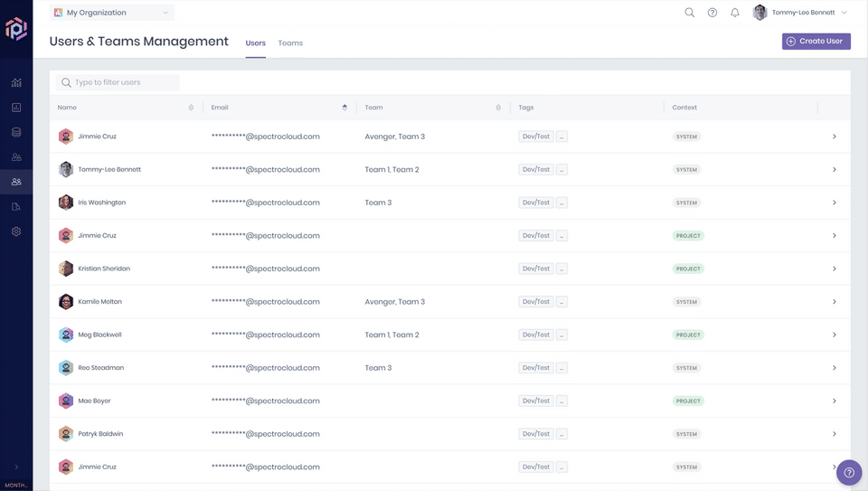The image size is (868, 491).
Task: Open the settings gear icon in sidebar
Action: tap(16, 231)
